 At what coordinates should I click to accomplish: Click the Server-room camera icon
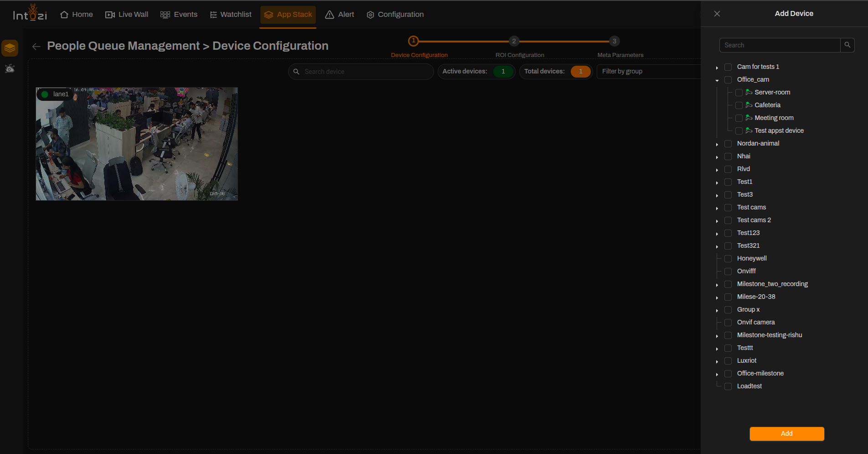(749, 92)
